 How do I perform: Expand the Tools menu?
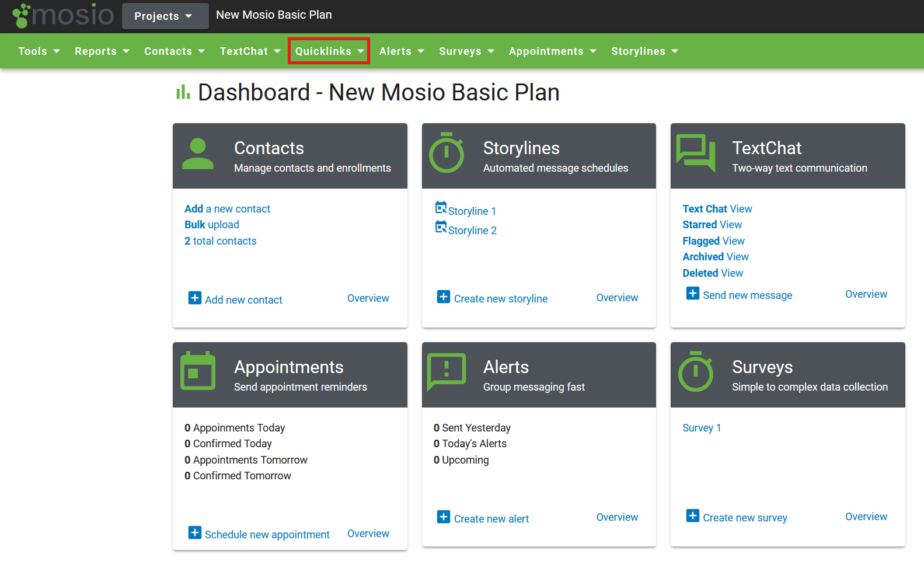(39, 51)
